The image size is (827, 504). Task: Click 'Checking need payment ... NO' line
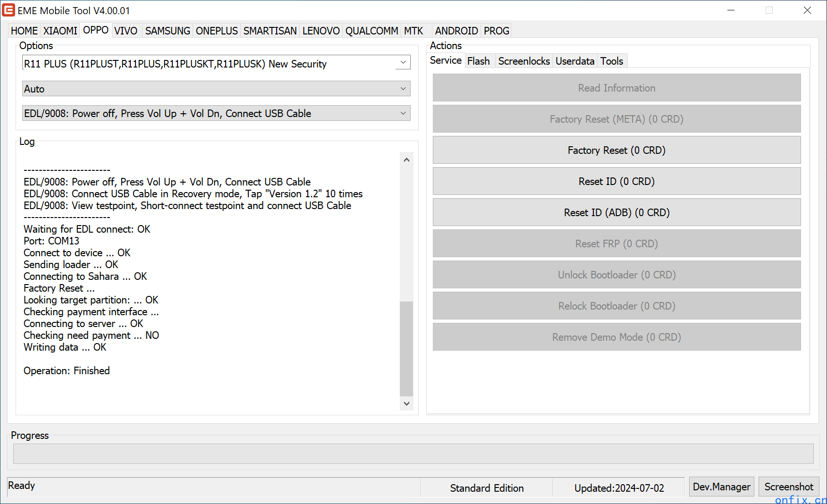tap(91, 336)
